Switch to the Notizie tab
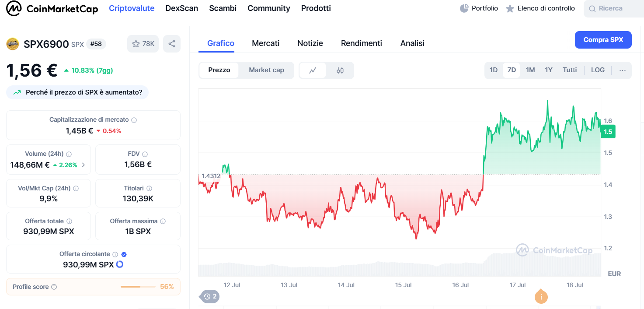Image resolution: width=644 pixels, height=309 pixels. [x=310, y=43]
